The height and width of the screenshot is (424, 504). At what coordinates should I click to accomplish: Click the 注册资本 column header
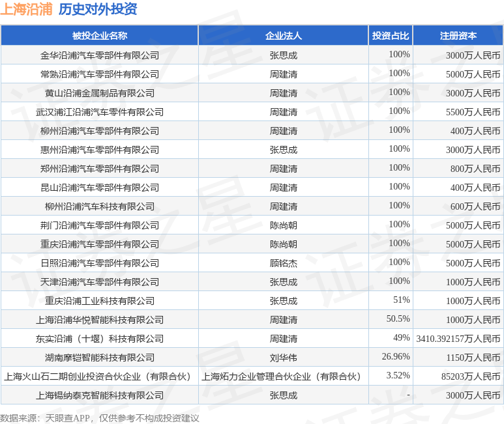click(x=458, y=36)
